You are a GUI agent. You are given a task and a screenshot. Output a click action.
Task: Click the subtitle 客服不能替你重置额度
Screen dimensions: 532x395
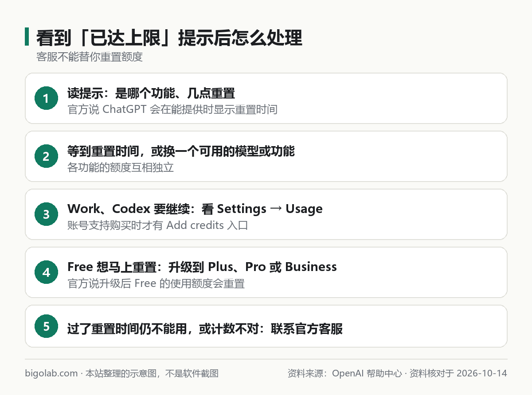pyautogui.click(x=89, y=57)
